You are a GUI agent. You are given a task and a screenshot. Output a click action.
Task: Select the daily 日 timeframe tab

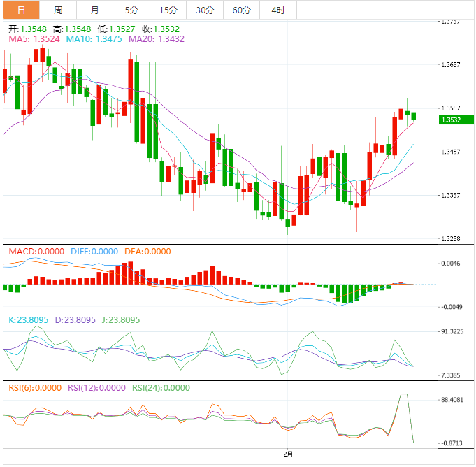pos(21,10)
